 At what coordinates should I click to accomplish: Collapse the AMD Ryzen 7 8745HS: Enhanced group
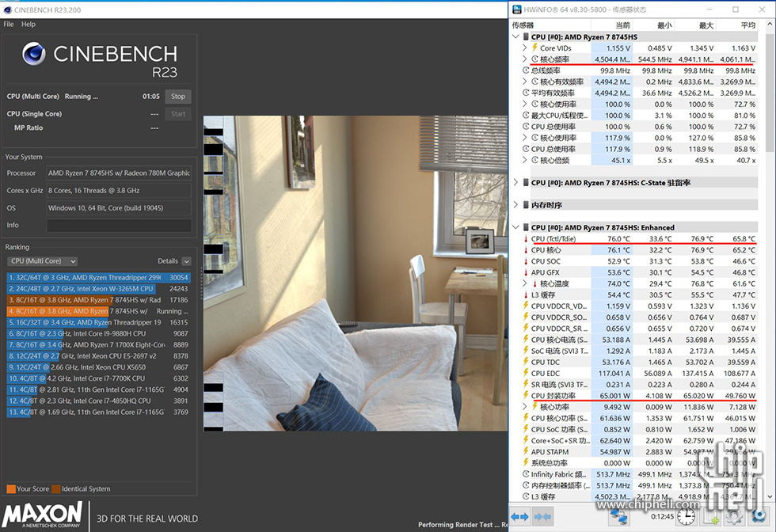[515, 227]
